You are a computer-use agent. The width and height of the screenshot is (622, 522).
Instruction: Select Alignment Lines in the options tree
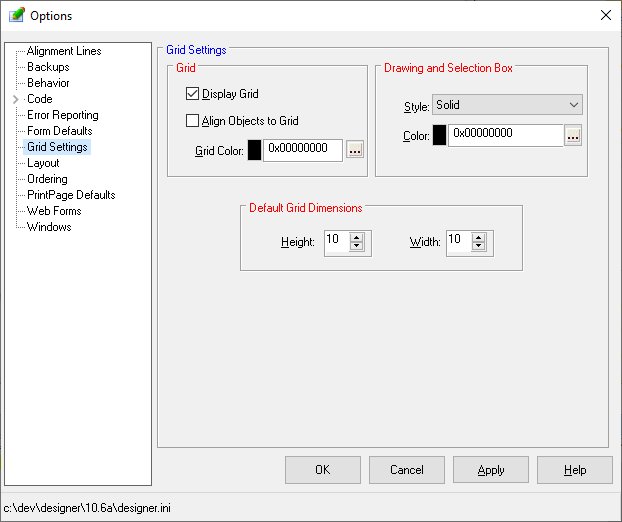(64, 51)
